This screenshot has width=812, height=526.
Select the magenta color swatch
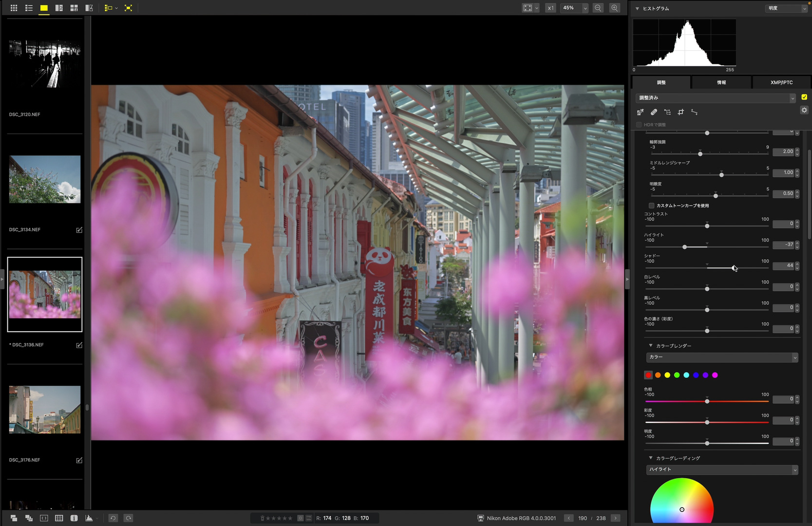coord(715,375)
